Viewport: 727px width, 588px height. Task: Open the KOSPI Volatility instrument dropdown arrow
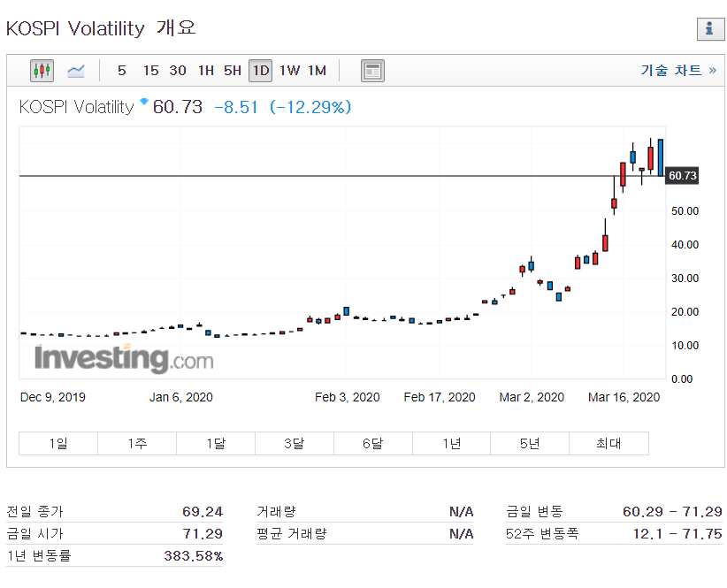[143, 103]
